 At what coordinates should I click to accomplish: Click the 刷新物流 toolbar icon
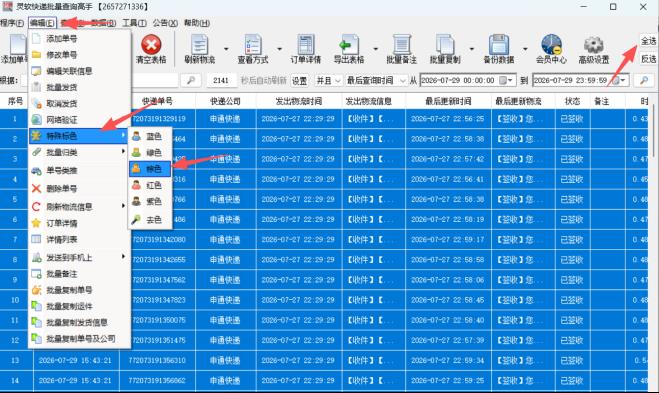tap(200, 45)
